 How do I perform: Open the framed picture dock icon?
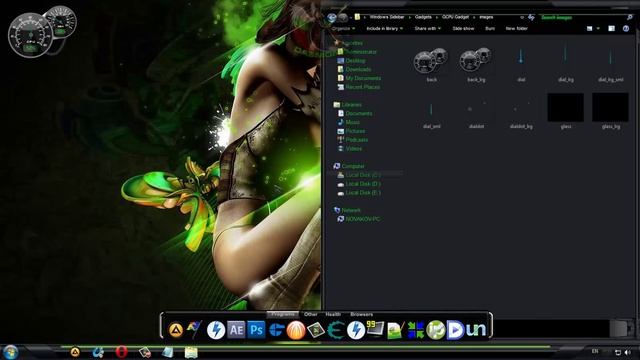coord(315,330)
